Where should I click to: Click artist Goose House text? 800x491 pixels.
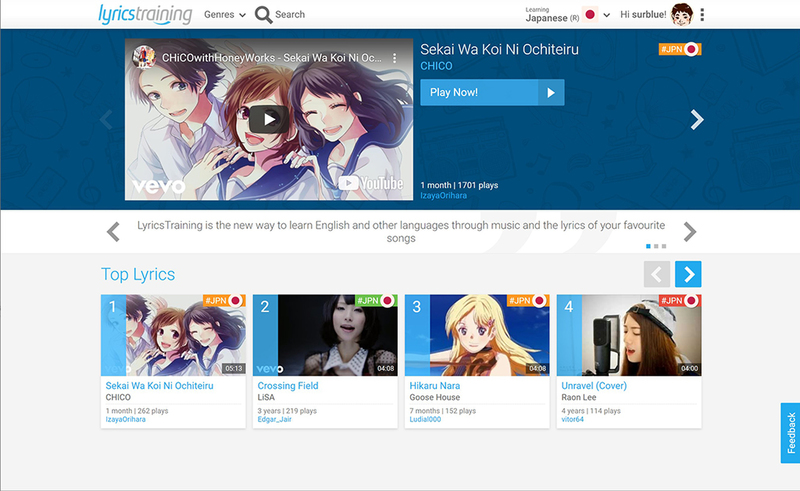435,397
